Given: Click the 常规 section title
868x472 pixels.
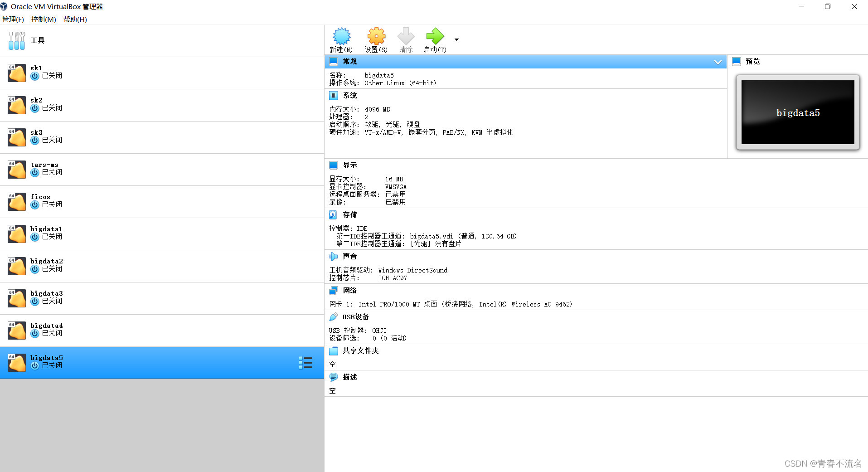Looking at the screenshot, I should point(350,62).
